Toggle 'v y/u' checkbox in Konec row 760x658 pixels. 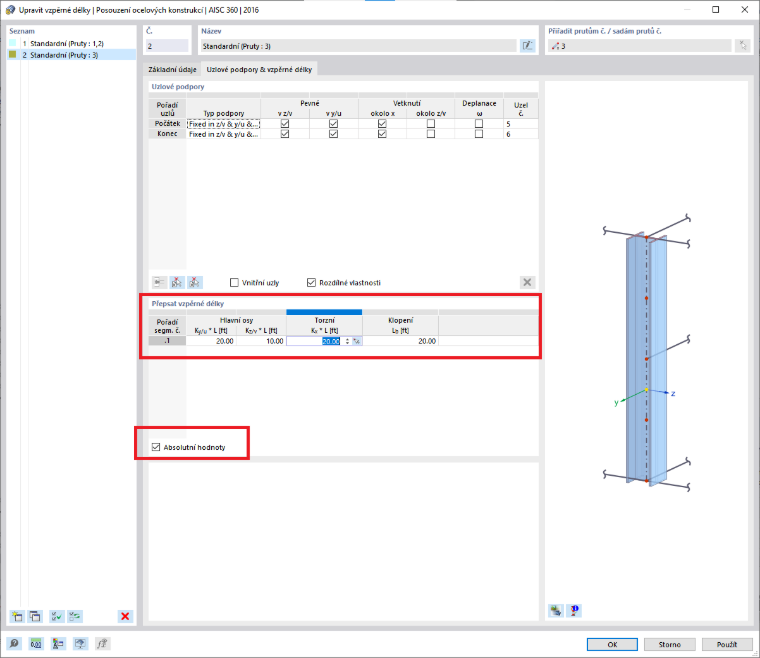point(333,134)
